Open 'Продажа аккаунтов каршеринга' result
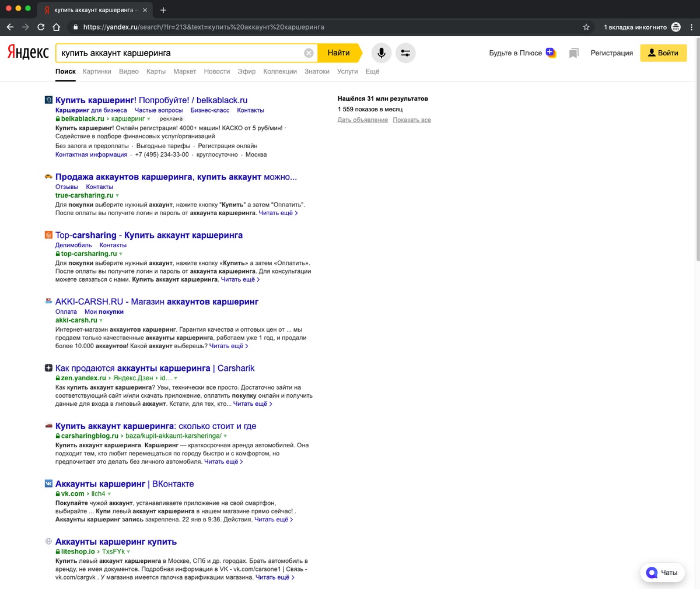 coord(176,177)
